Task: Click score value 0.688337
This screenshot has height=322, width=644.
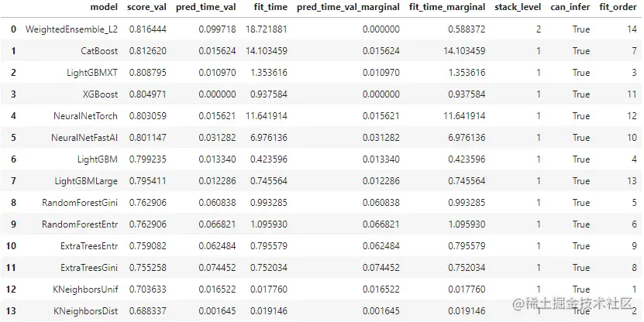Action: pos(148,311)
